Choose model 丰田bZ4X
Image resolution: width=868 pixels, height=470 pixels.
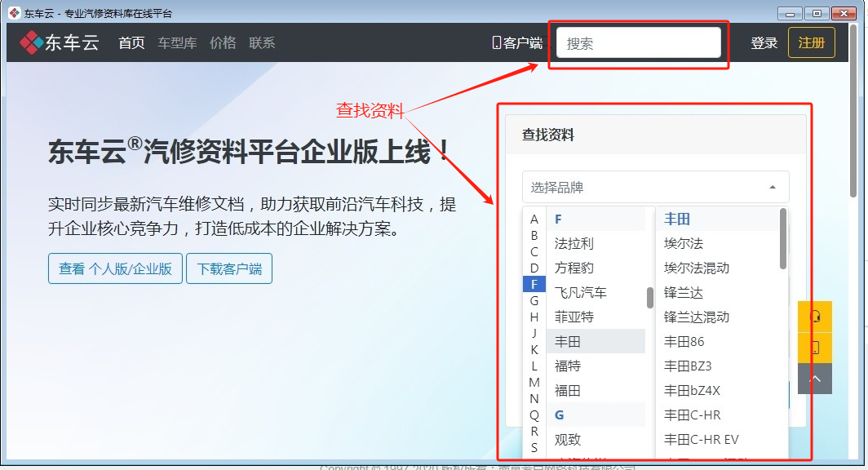pos(717,390)
